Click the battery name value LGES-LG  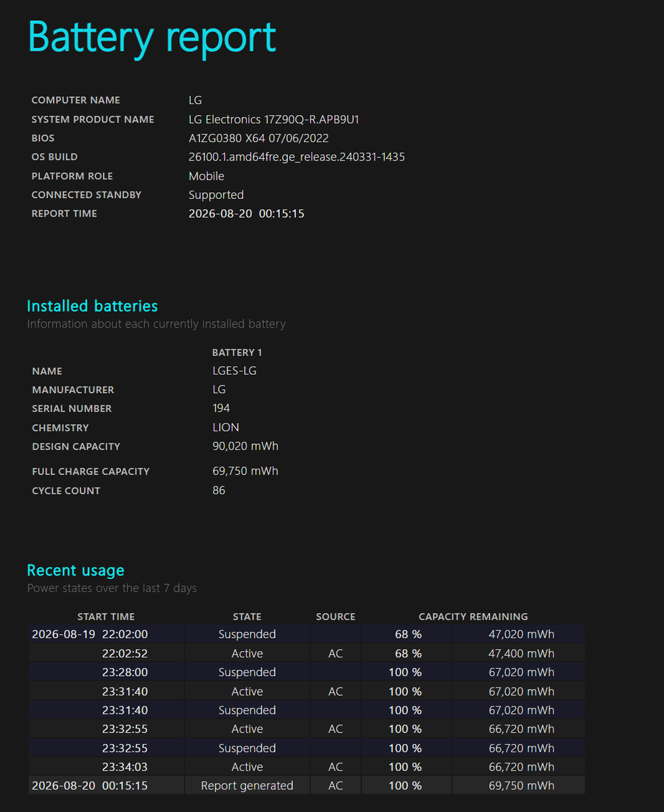tap(235, 371)
